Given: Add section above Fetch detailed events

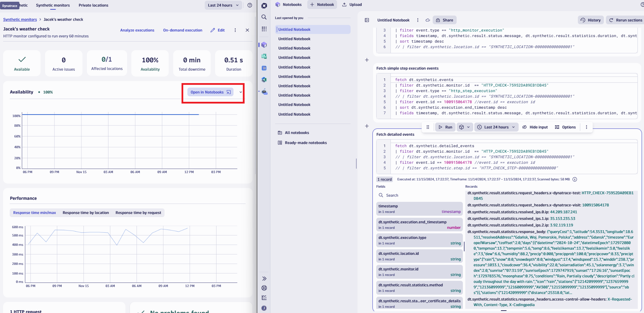Looking at the screenshot, I should 367,126.
